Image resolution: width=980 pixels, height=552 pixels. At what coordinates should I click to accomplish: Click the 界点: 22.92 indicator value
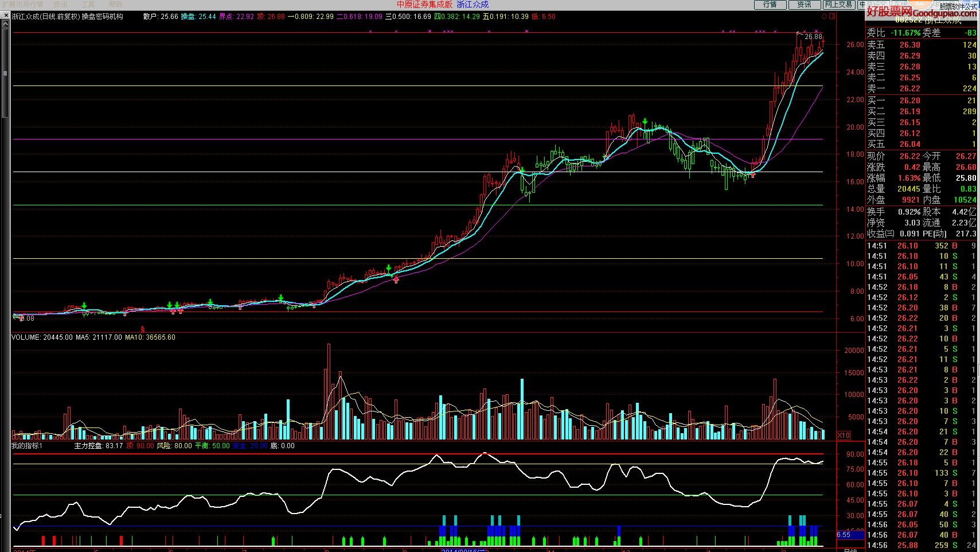pyautogui.click(x=236, y=17)
